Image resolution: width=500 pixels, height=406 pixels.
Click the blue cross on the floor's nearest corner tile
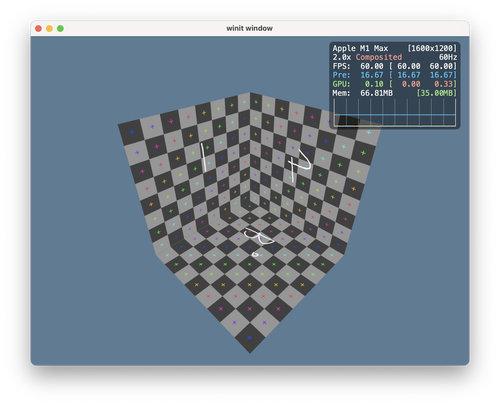click(249, 338)
